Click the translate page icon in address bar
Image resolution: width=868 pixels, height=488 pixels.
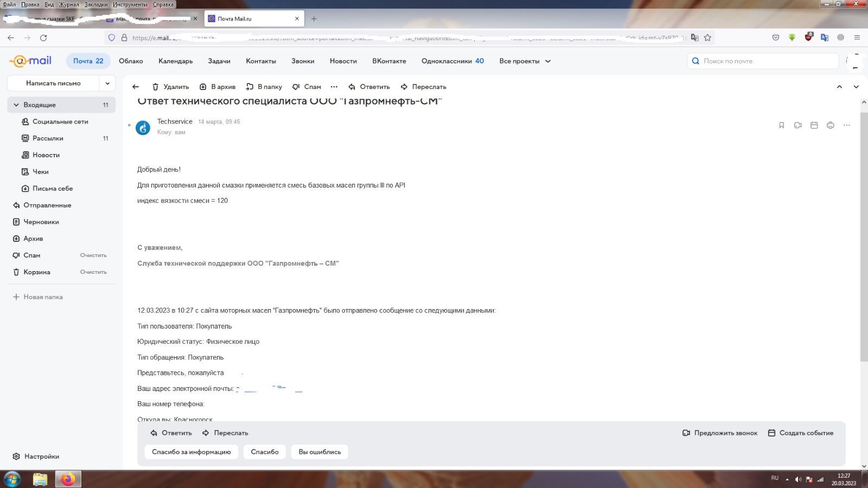694,37
